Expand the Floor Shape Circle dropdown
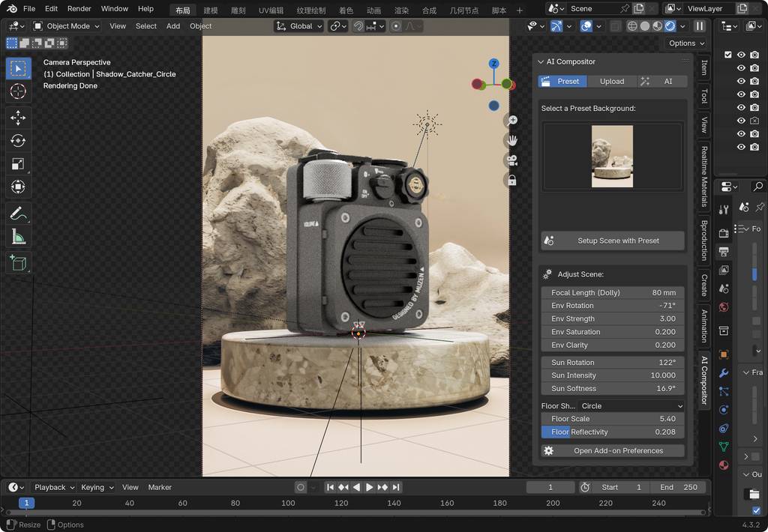Viewport: 768px width, 532px height. (631, 406)
